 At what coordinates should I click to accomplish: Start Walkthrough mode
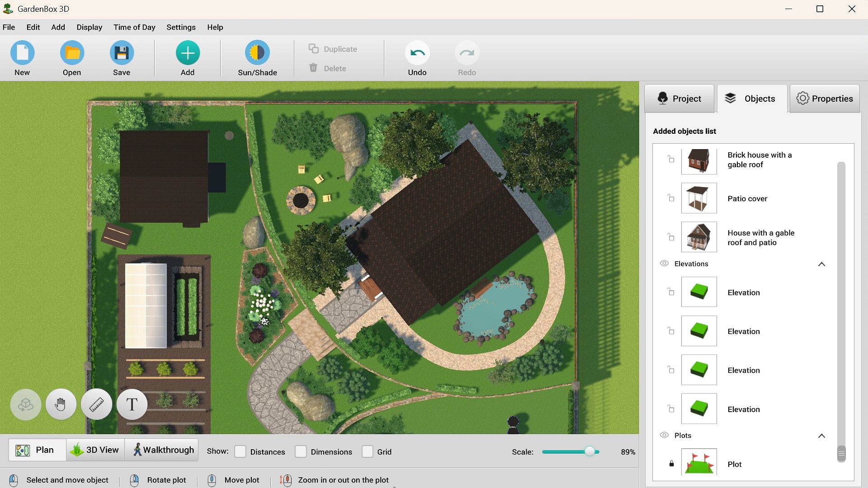click(161, 450)
